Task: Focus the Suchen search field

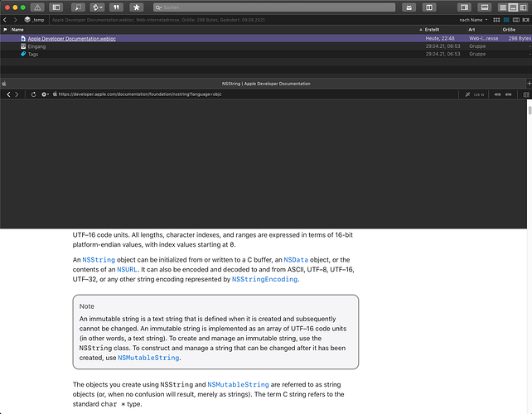Action: (x=274, y=7)
